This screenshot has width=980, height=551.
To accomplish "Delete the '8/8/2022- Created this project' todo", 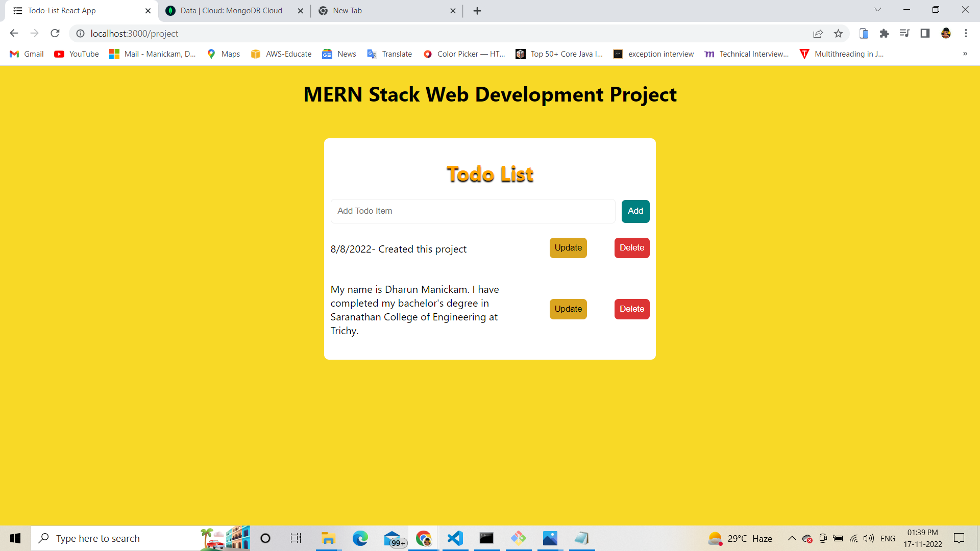I will pyautogui.click(x=631, y=247).
